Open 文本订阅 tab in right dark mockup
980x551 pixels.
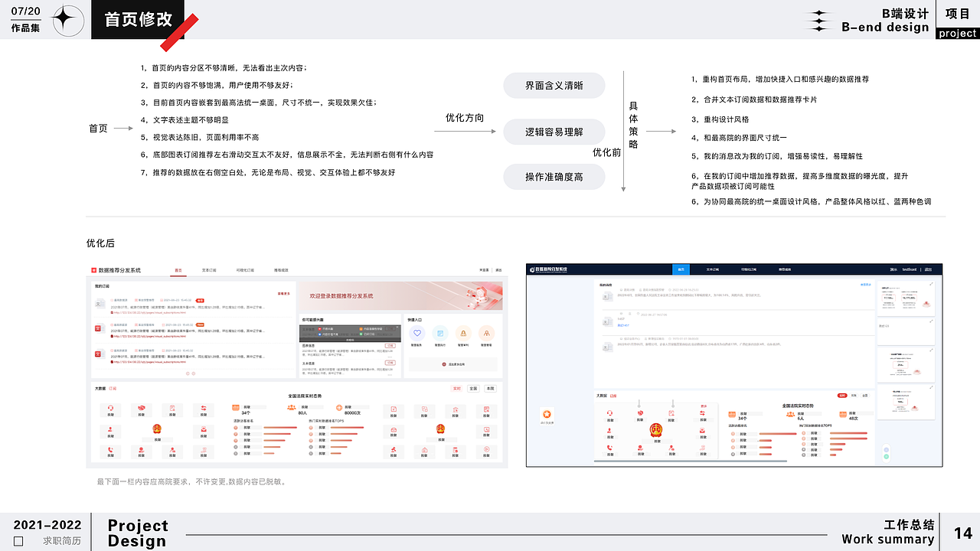[712, 269]
